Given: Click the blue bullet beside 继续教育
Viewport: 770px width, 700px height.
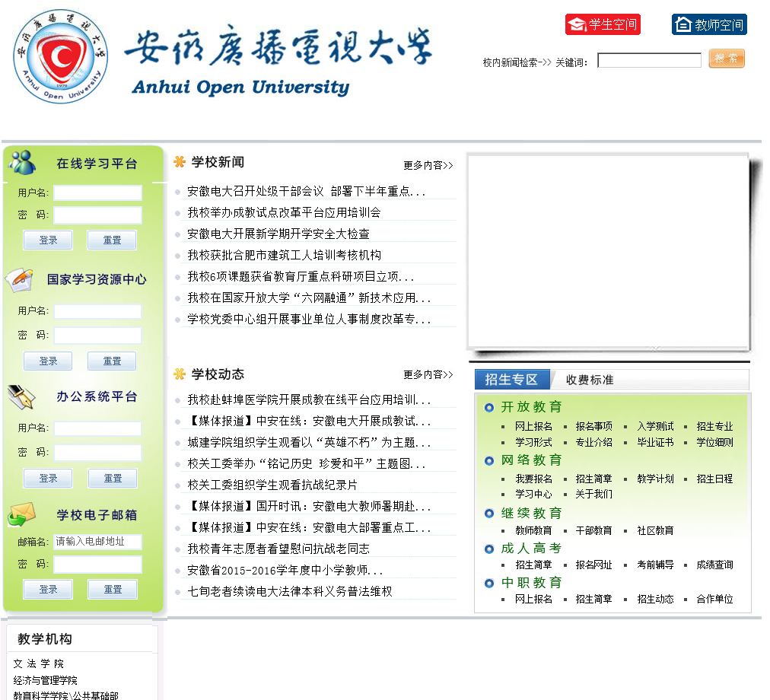Looking at the screenshot, I should pos(489,514).
